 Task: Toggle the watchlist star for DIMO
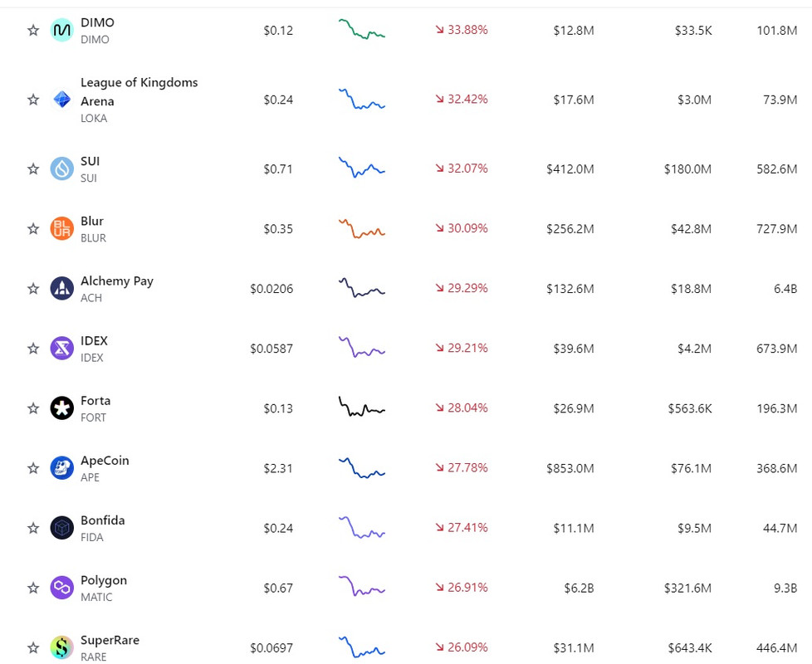[x=33, y=30]
